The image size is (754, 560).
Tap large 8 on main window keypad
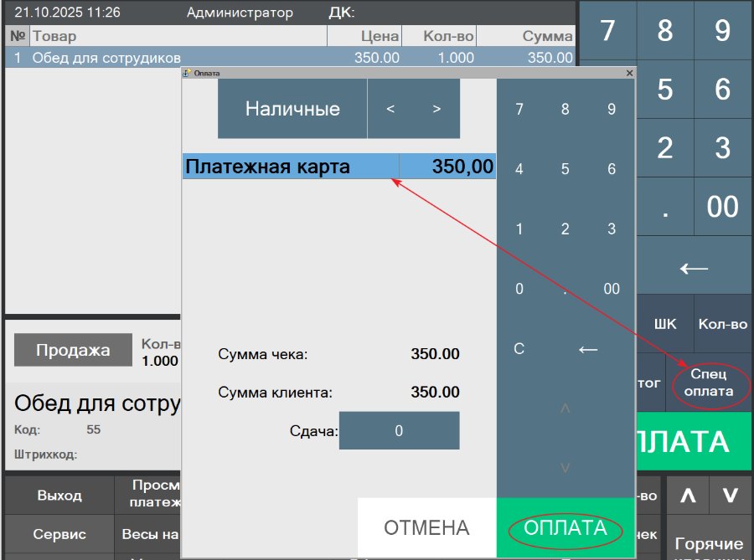tap(665, 30)
